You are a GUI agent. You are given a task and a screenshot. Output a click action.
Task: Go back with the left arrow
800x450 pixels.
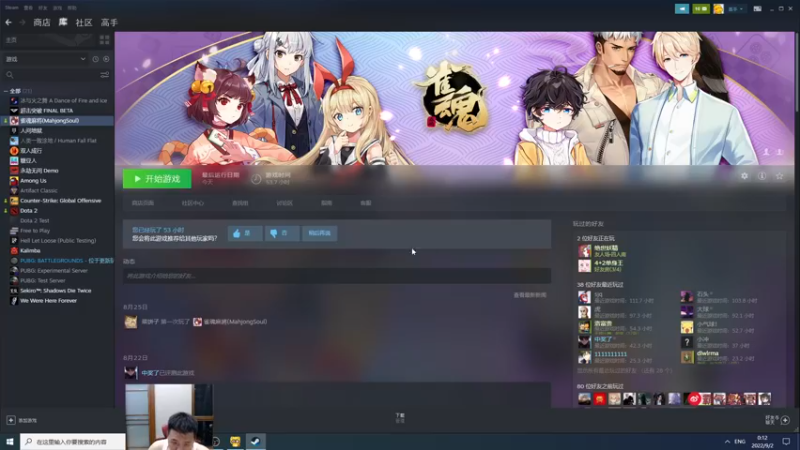[8, 22]
